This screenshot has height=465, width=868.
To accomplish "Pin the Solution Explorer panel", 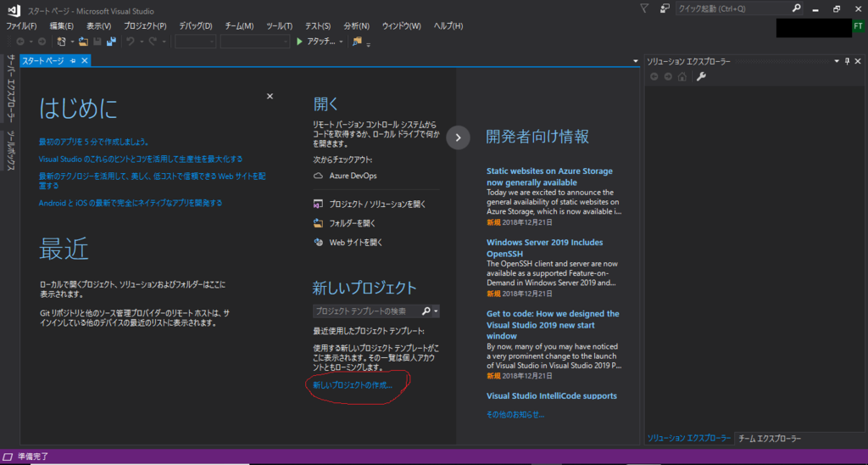I will 847,62.
